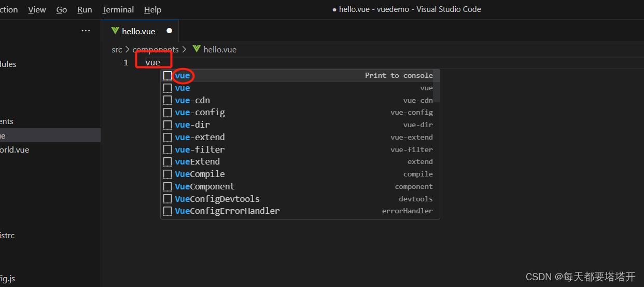Click the snippet icon beside VueCompile
Image resolution: width=644 pixels, height=287 pixels.
click(167, 174)
